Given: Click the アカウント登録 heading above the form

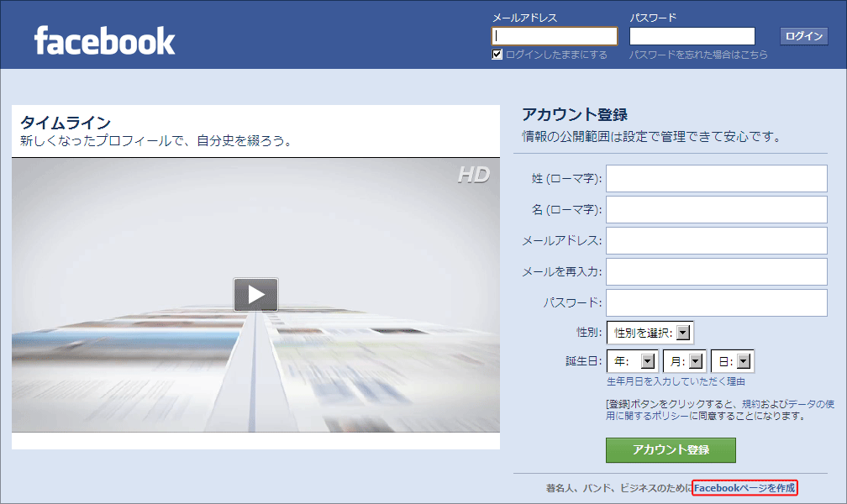Looking at the screenshot, I should coord(575,114).
